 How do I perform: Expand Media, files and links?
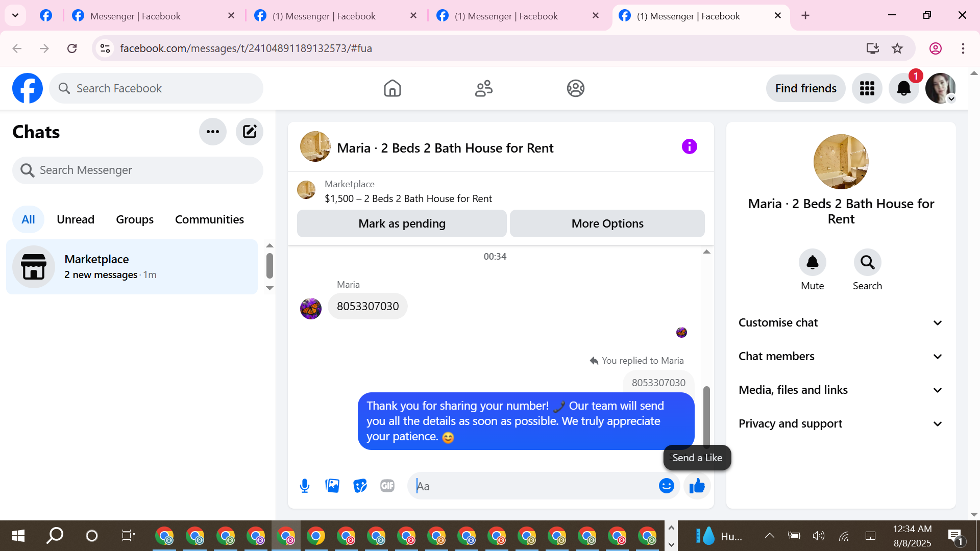[841, 390]
